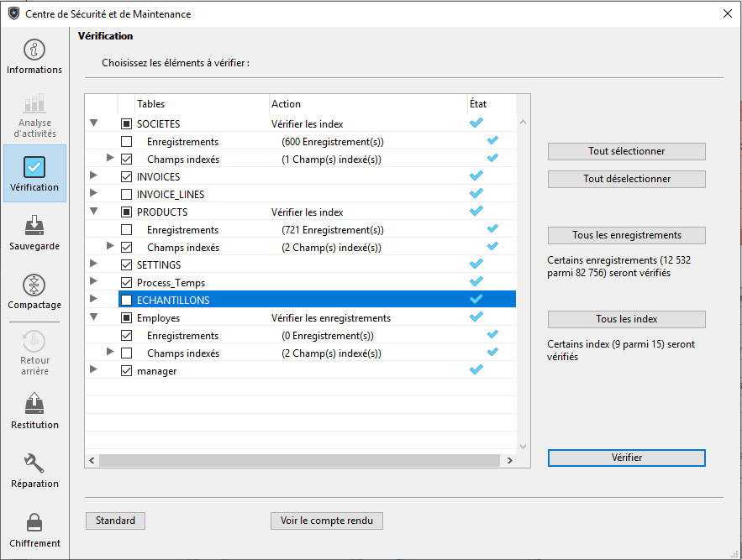Click the Tables column header

151,104
